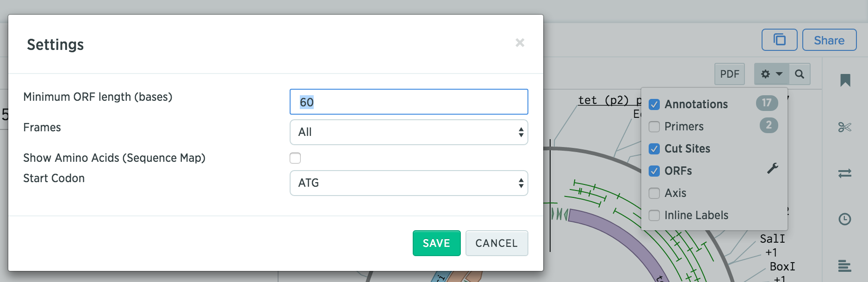Click the Minimum ORF length input field
Image resolution: width=868 pixels, height=282 pixels.
click(409, 102)
